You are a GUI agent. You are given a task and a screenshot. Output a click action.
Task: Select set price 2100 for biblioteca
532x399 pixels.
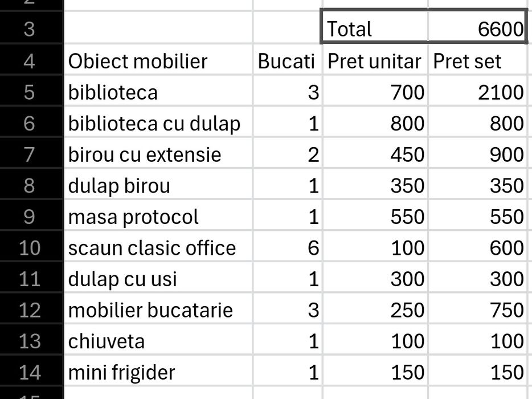(x=478, y=92)
